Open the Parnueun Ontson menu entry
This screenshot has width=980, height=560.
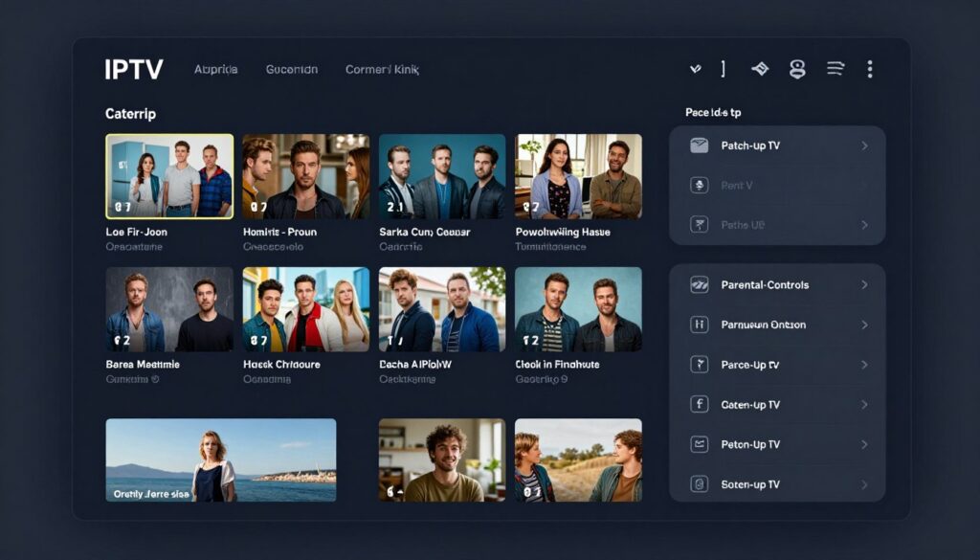777,325
